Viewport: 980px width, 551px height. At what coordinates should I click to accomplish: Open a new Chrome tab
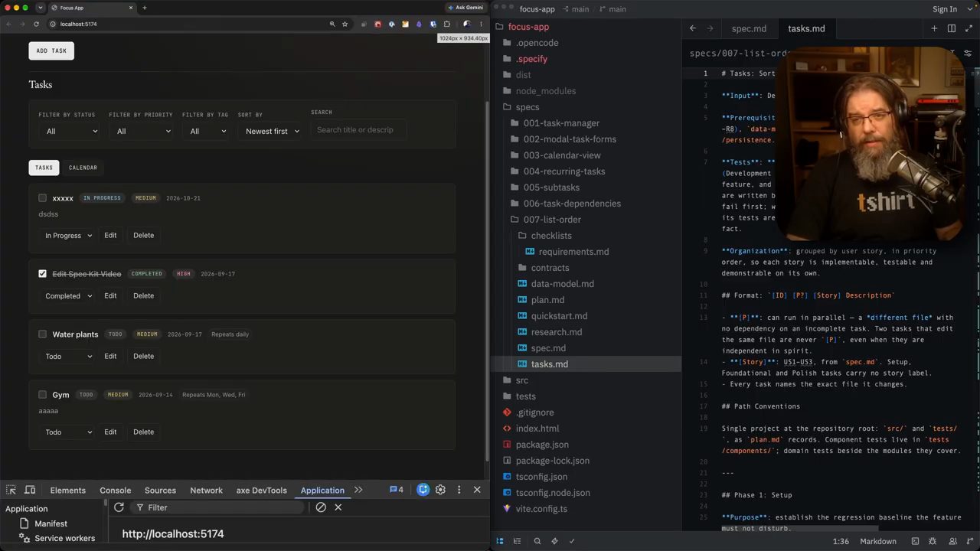click(x=144, y=8)
